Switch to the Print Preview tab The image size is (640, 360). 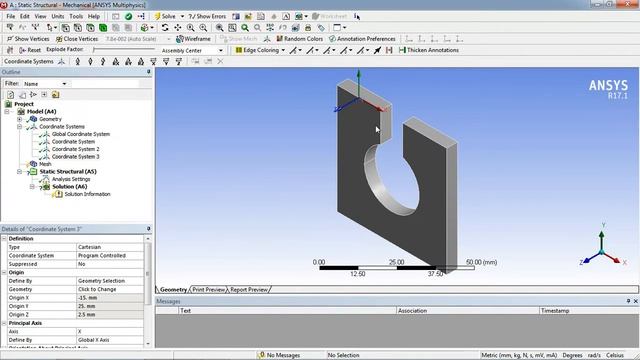[x=209, y=289]
